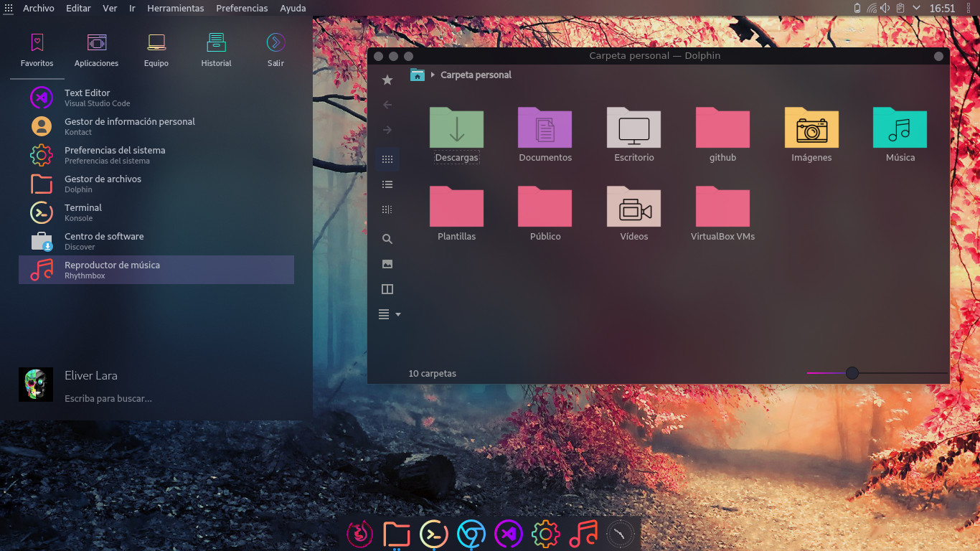Toggle the image preview icon in Dolphin
This screenshot has height=551, width=980.
click(387, 264)
